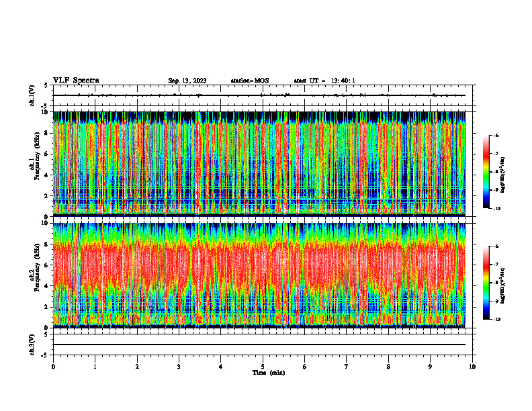Viewport: 532px width, 411px height.
Task: Click time axis tick label "8"
Action: (x=388, y=367)
